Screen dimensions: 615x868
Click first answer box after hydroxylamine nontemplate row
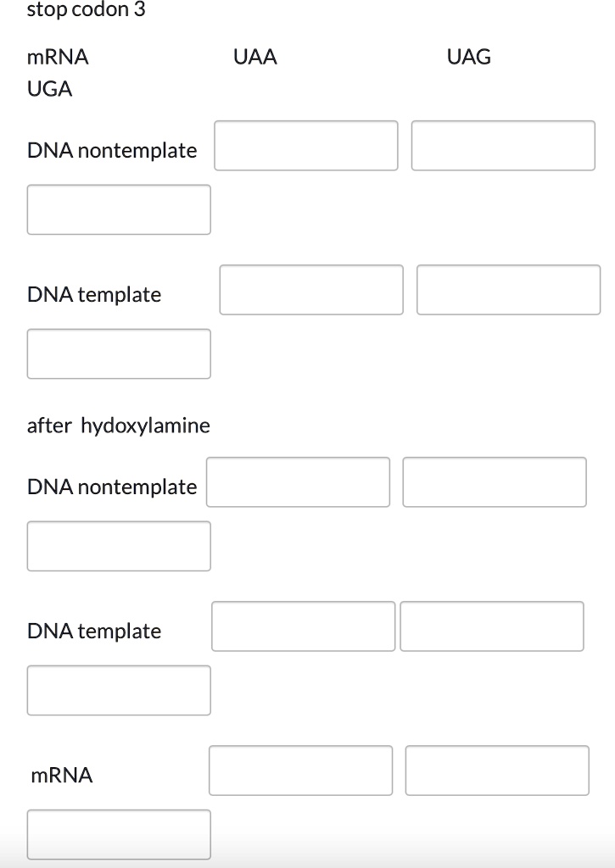pyautogui.click(x=297, y=481)
